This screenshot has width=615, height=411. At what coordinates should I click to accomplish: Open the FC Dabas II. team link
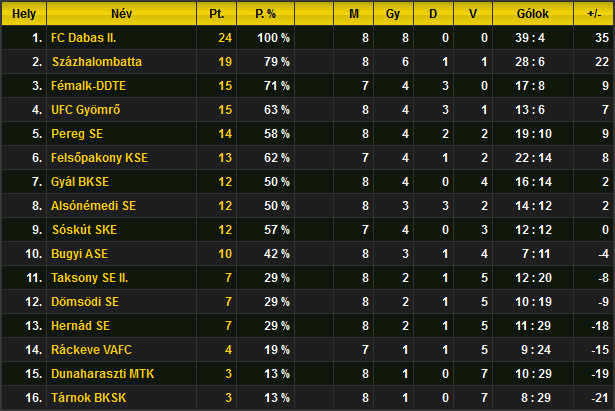pos(84,38)
